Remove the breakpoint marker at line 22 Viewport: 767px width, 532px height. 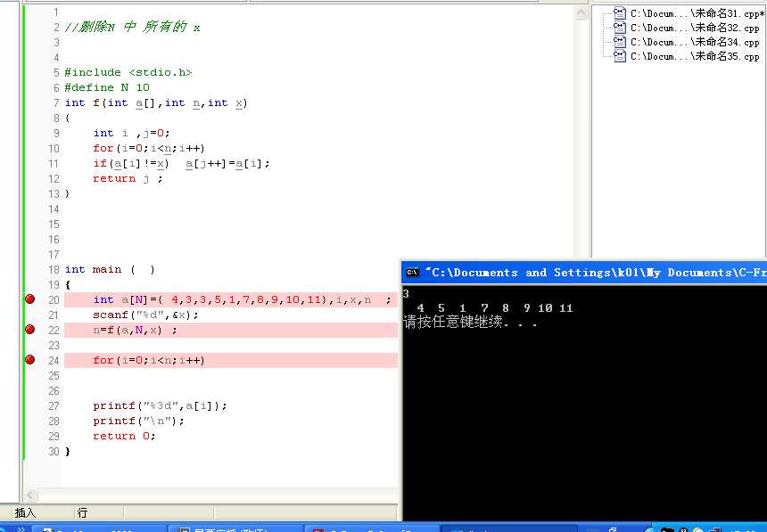[29, 329]
